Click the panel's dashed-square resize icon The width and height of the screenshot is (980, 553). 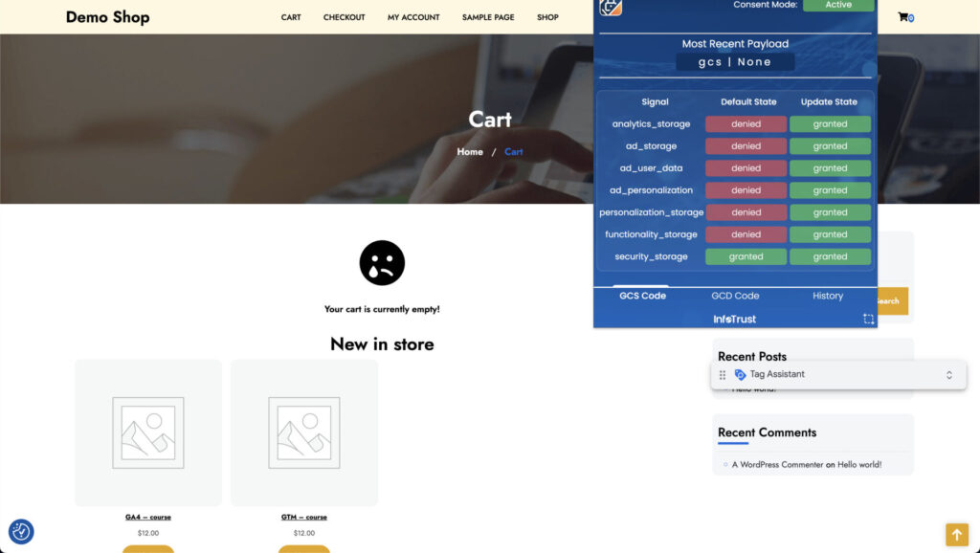coord(868,319)
